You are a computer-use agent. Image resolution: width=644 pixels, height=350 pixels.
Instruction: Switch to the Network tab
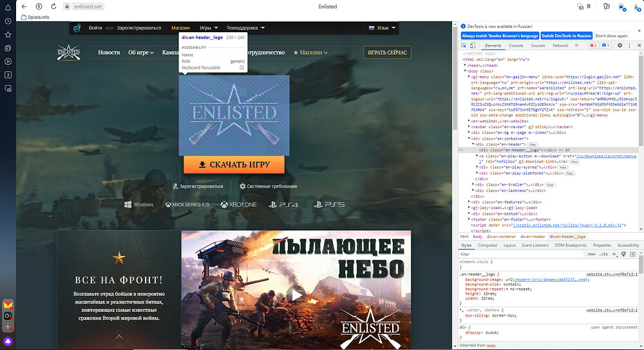click(x=560, y=46)
